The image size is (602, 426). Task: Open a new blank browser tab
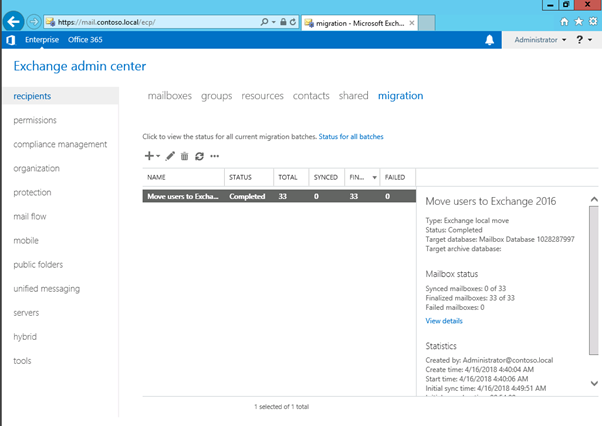[427, 23]
